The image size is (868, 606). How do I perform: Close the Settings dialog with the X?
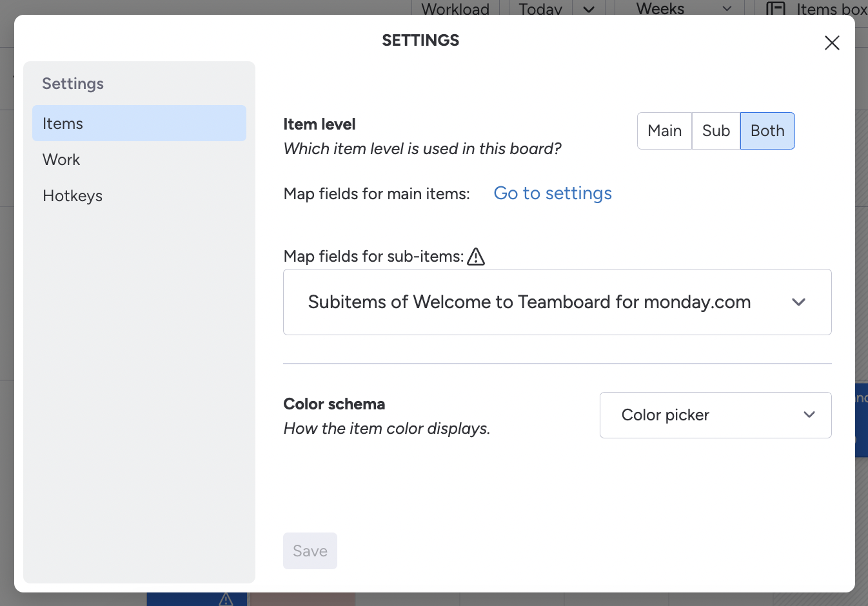832,43
